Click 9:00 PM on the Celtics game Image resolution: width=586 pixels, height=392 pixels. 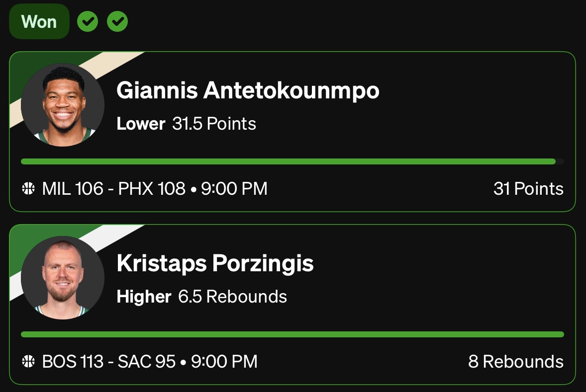click(224, 362)
